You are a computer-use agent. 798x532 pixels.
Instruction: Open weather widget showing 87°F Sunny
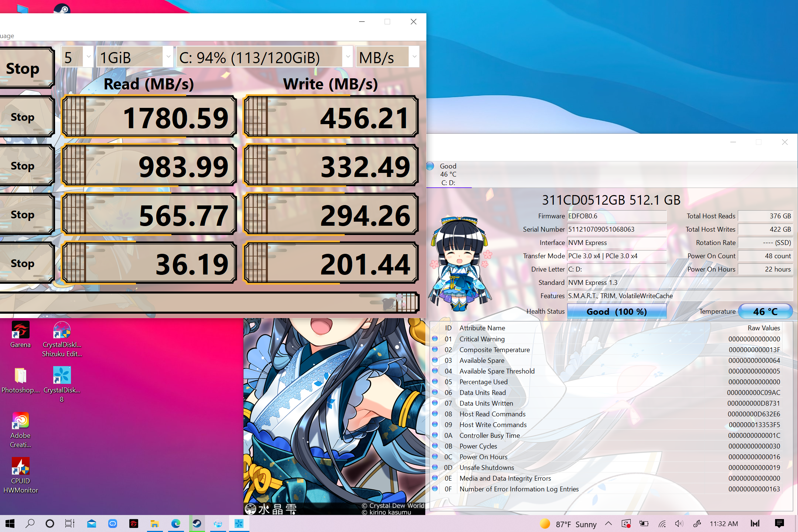click(x=568, y=524)
